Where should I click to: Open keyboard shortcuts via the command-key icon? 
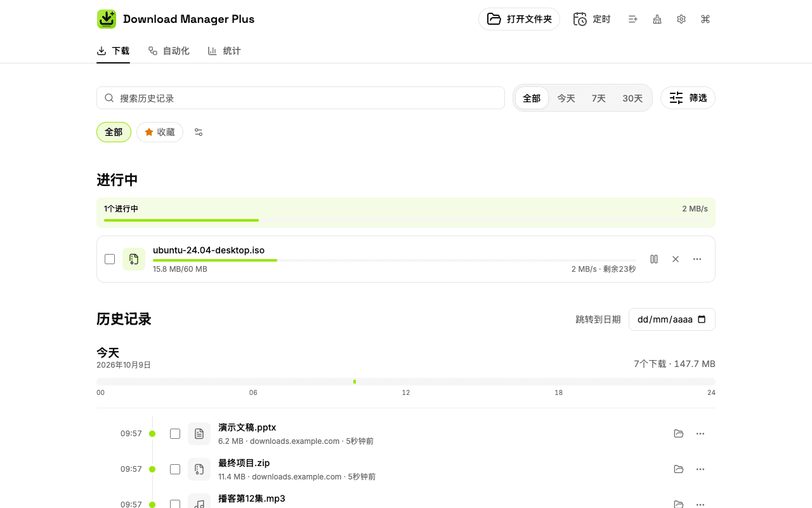(705, 19)
